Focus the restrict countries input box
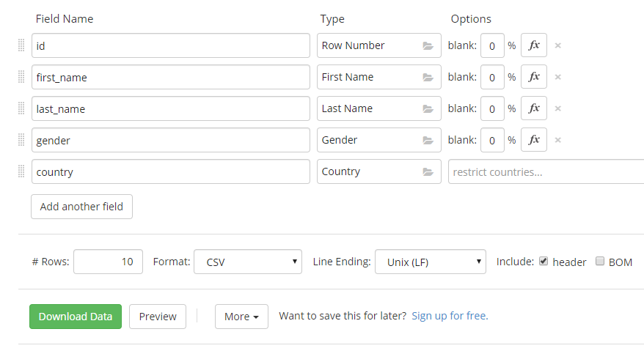The image size is (644, 351). click(544, 172)
